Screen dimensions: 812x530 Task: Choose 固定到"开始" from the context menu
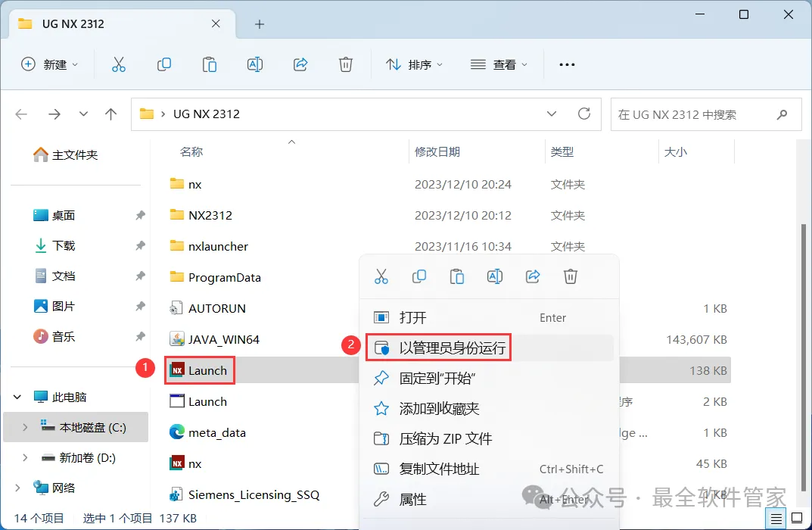[x=490, y=378]
